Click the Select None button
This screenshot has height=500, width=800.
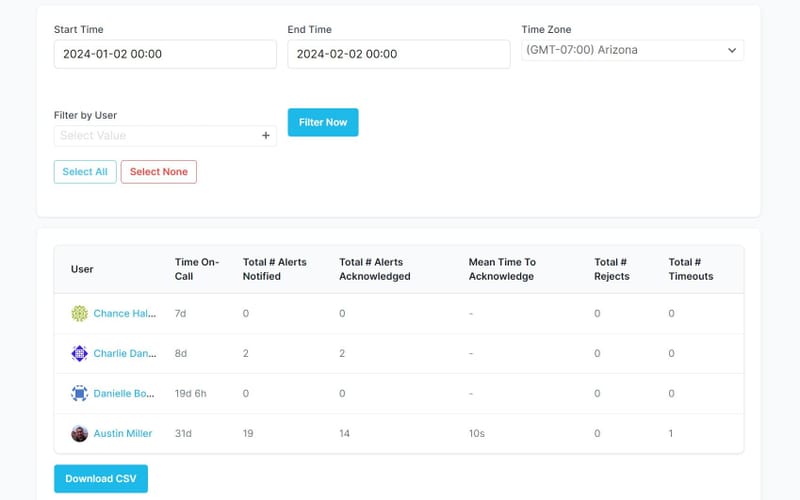(x=159, y=172)
